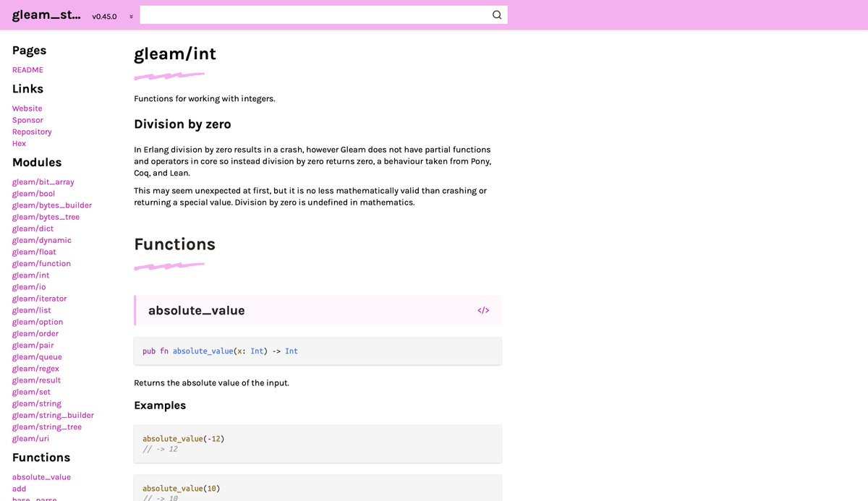868x501 pixels.
Task: Go to the gleam/order module
Action: click(x=35, y=333)
